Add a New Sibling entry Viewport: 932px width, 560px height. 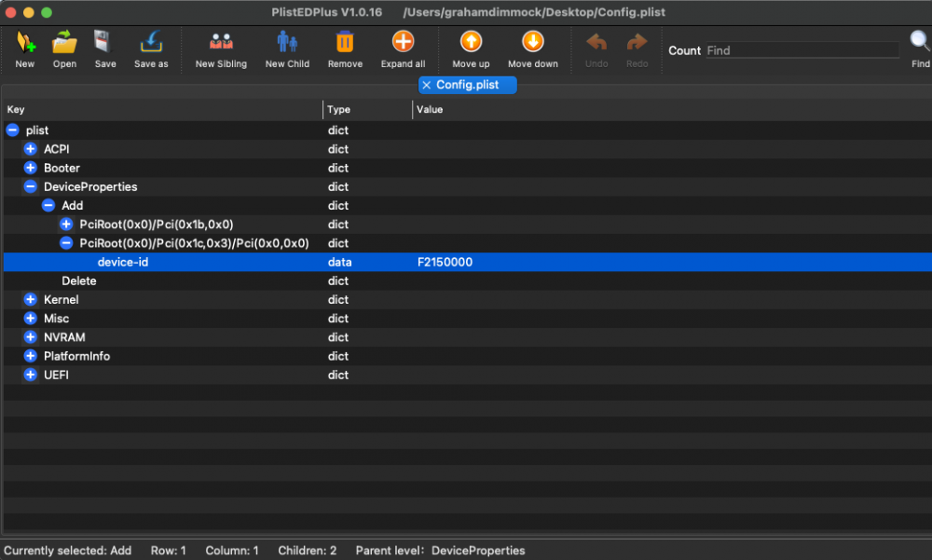tap(221, 43)
